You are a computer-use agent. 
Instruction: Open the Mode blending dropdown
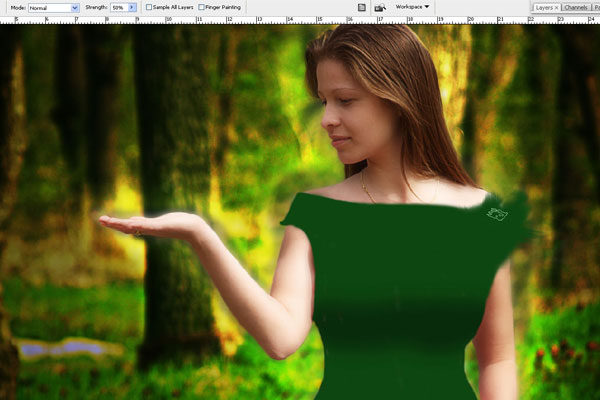tap(54, 7)
